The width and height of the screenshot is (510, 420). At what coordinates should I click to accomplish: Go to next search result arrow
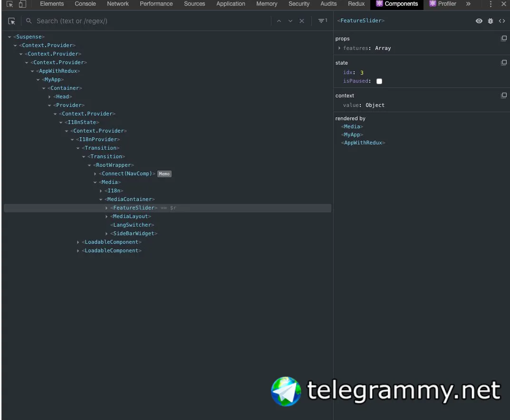290,21
